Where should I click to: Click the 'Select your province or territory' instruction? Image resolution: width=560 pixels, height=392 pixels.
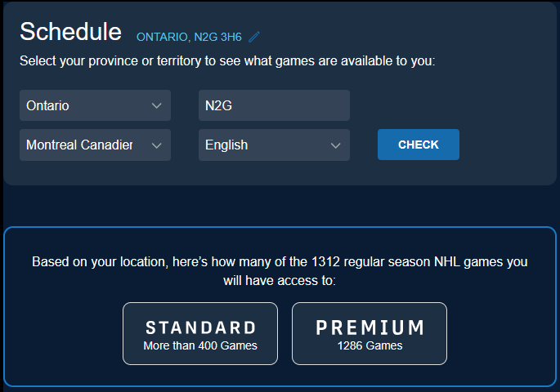[x=227, y=61]
